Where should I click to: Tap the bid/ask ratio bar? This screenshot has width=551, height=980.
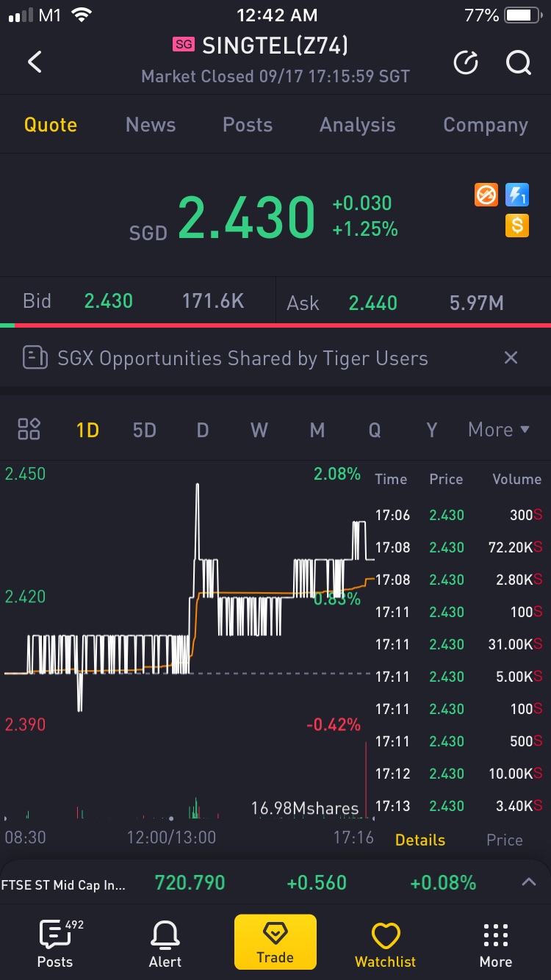[275, 325]
